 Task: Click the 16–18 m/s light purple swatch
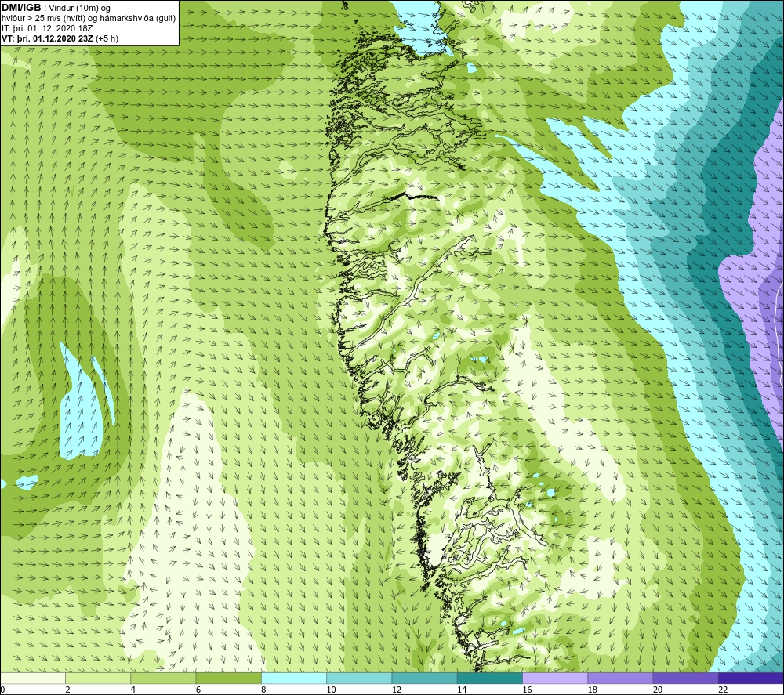click(555, 678)
